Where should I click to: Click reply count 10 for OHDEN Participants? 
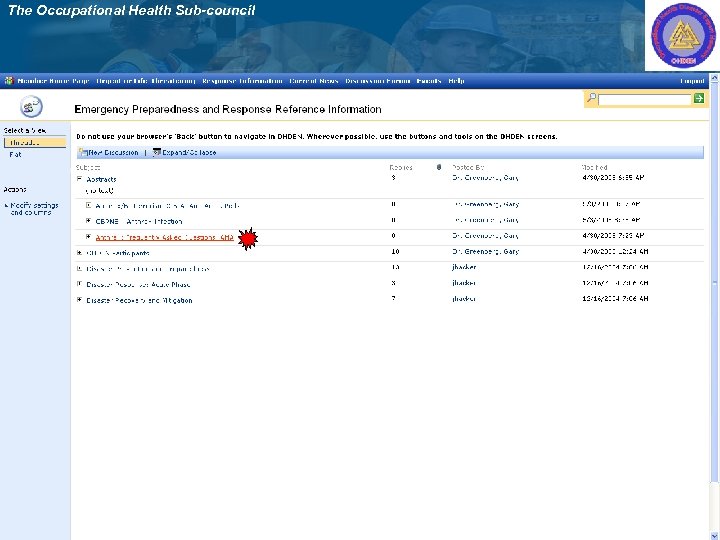[x=395, y=252]
